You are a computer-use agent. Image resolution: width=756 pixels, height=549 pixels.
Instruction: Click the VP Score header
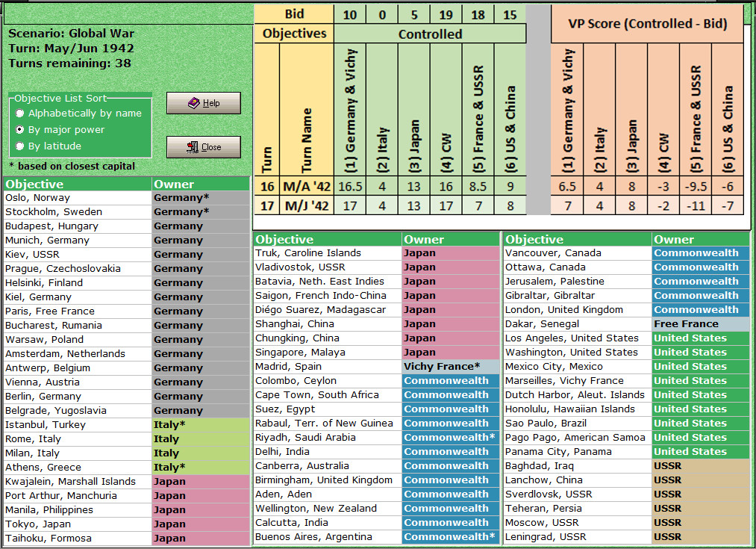pos(647,24)
